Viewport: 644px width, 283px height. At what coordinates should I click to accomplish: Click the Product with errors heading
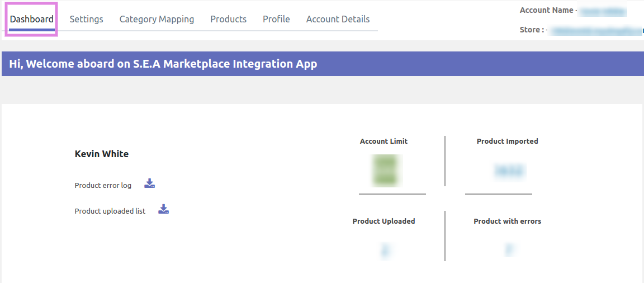(507, 221)
